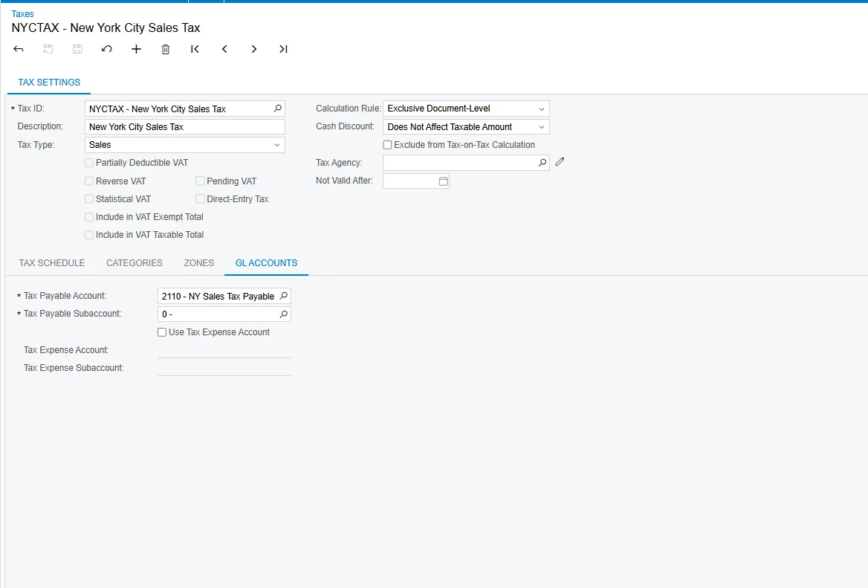Image resolution: width=868 pixels, height=588 pixels.
Task: Click the Tax Expense Account field
Action: point(224,350)
